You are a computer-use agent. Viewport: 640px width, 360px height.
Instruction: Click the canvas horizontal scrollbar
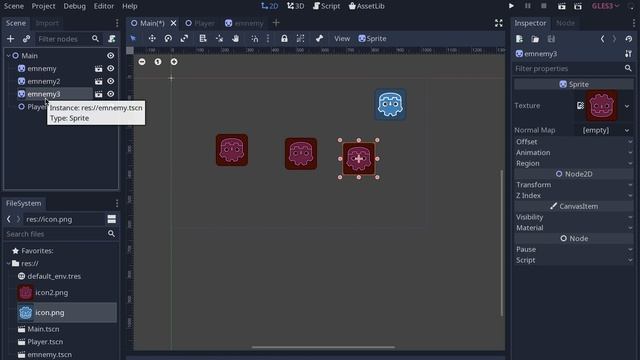pyautogui.click(x=323, y=347)
